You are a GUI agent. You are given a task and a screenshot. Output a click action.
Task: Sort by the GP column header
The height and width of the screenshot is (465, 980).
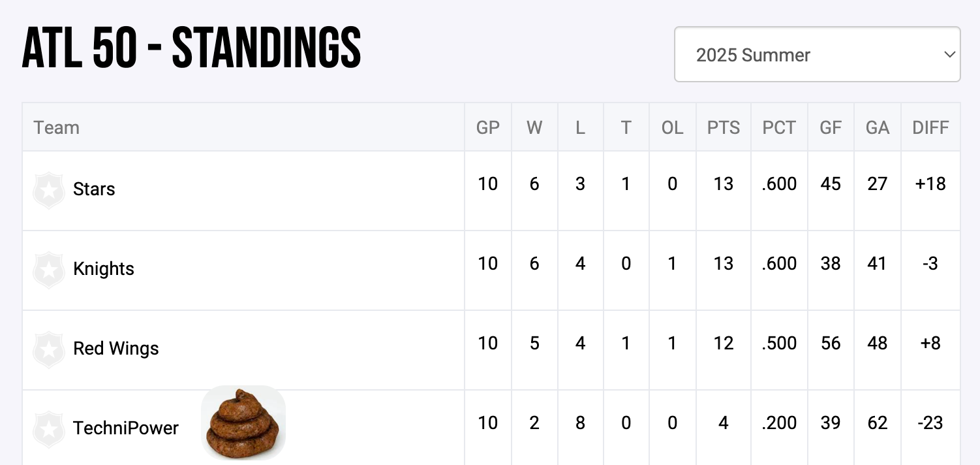[x=487, y=127]
